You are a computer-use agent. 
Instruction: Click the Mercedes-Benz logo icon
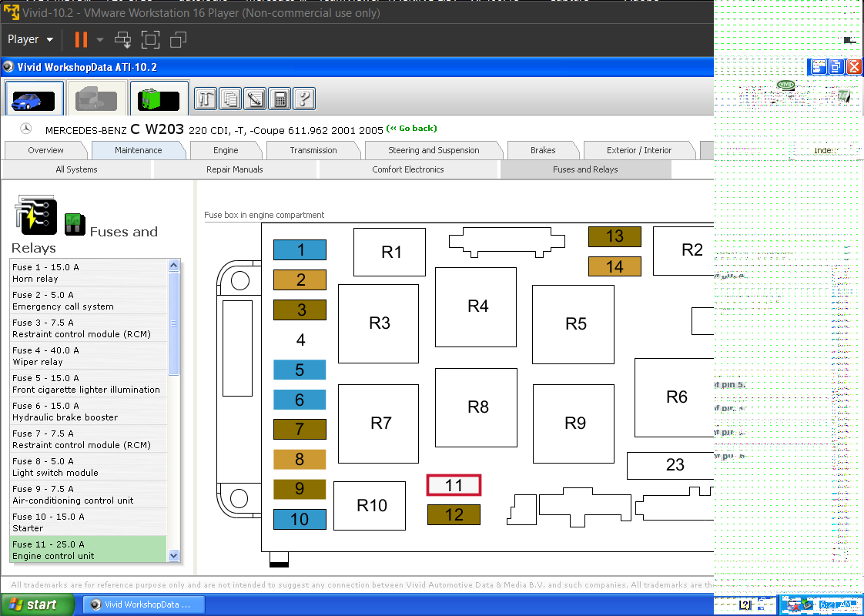coord(26,129)
